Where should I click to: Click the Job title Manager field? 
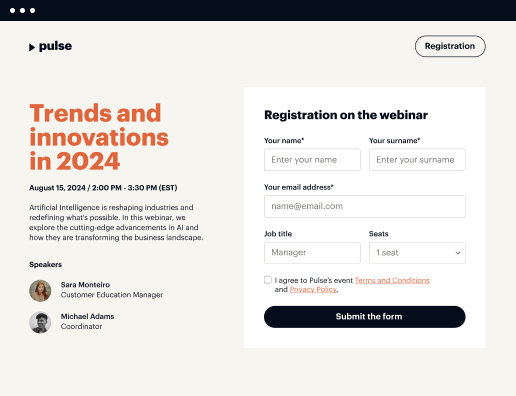tap(312, 253)
